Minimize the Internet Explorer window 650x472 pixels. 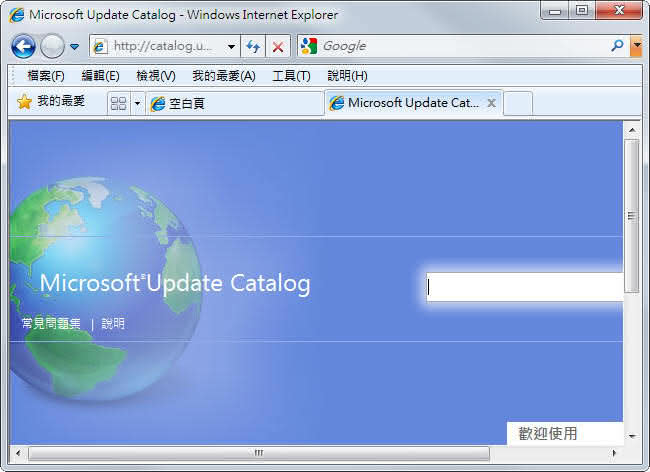click(555, 11)
